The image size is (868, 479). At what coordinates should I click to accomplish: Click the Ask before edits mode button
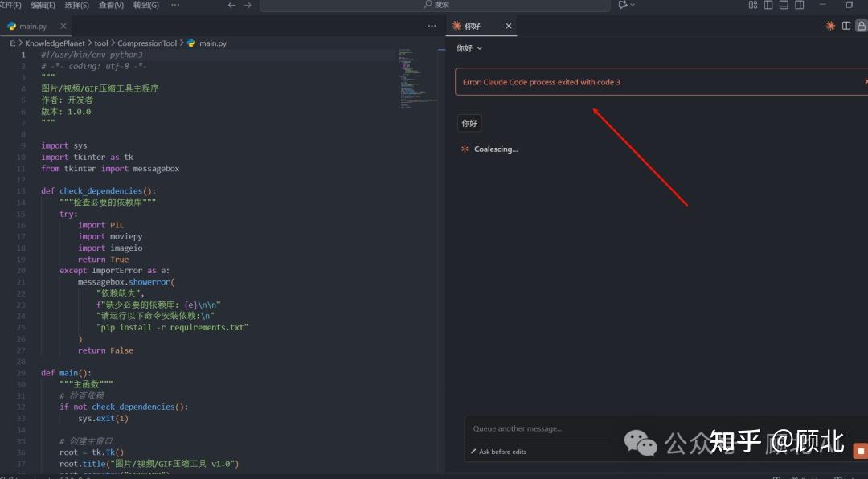(498, 452)
